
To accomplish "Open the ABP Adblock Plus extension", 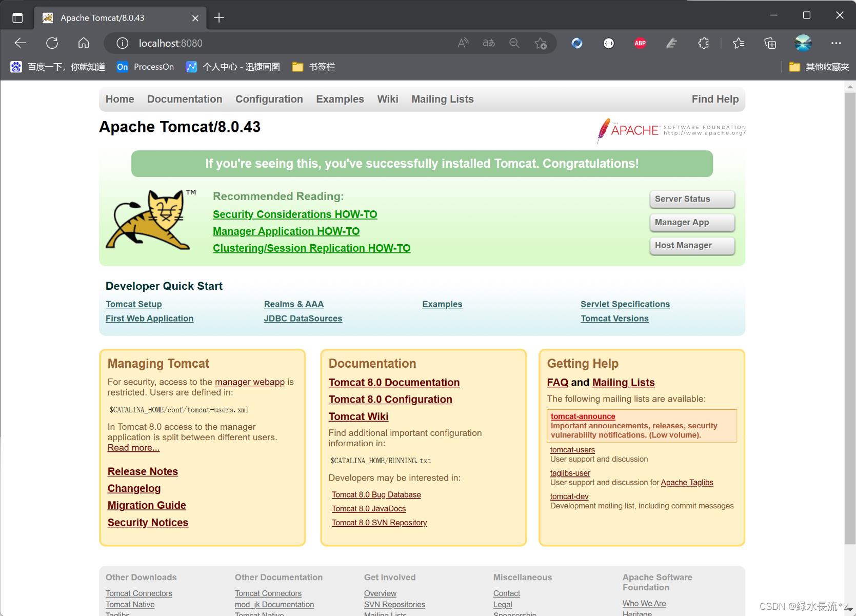I will click(x=640, y=43).
